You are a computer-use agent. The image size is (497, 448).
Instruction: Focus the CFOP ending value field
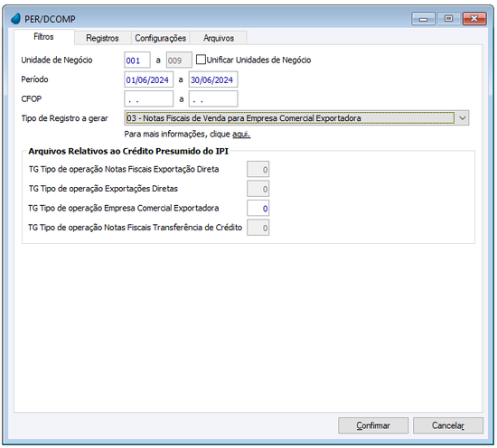click(213, 98)
